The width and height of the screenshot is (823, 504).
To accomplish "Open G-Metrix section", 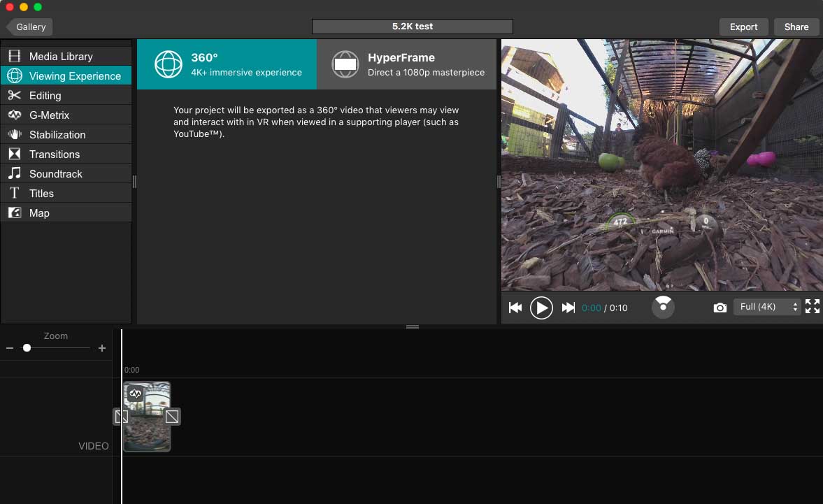I will click(x=66, y=115).
